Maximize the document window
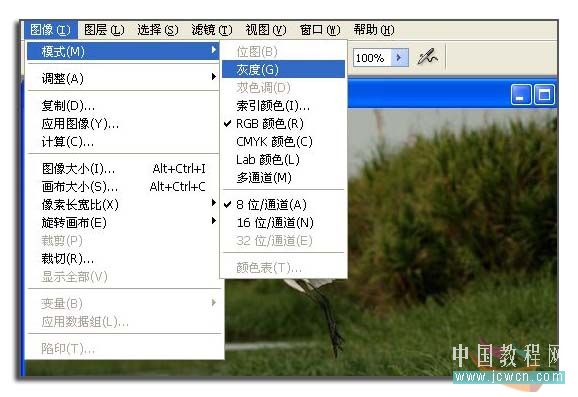This screenshot has width=578, height=397. click(x=544, y=95)
